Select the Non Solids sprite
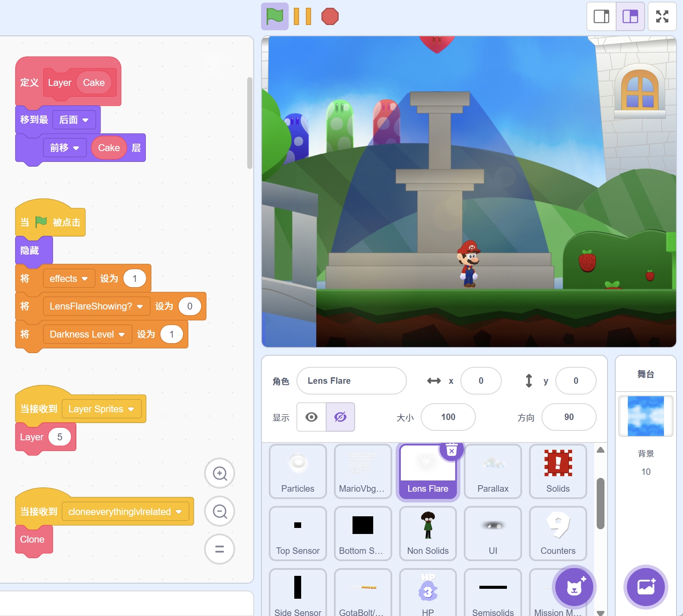Viewport: 683px width, 616px height. pyautogui.click(x=428, y=534)
